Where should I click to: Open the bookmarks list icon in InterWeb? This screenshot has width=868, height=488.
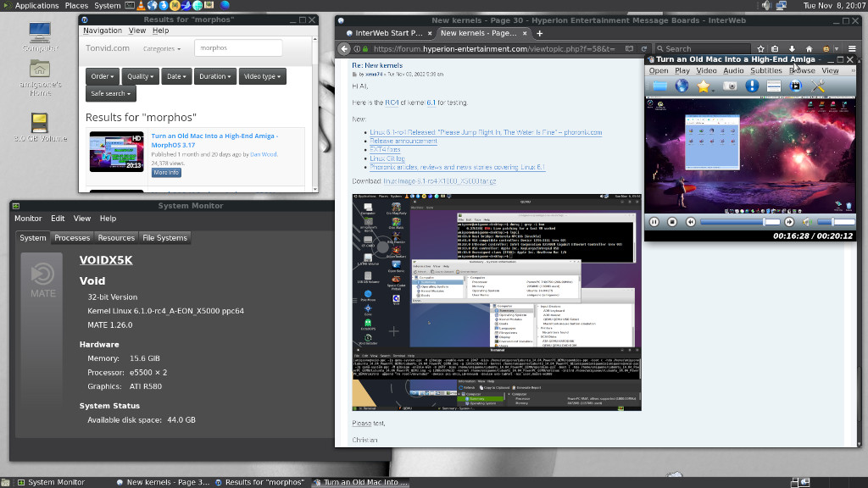(775, 48)
